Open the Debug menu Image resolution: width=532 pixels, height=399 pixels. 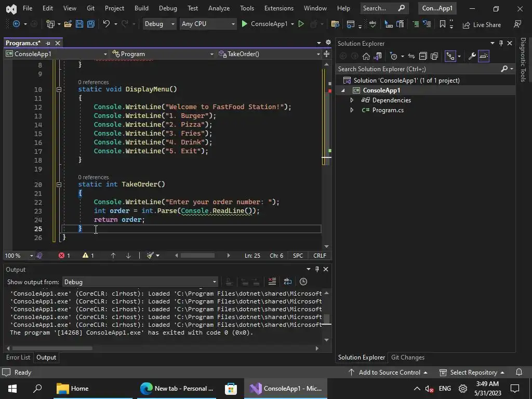point(168,8)
